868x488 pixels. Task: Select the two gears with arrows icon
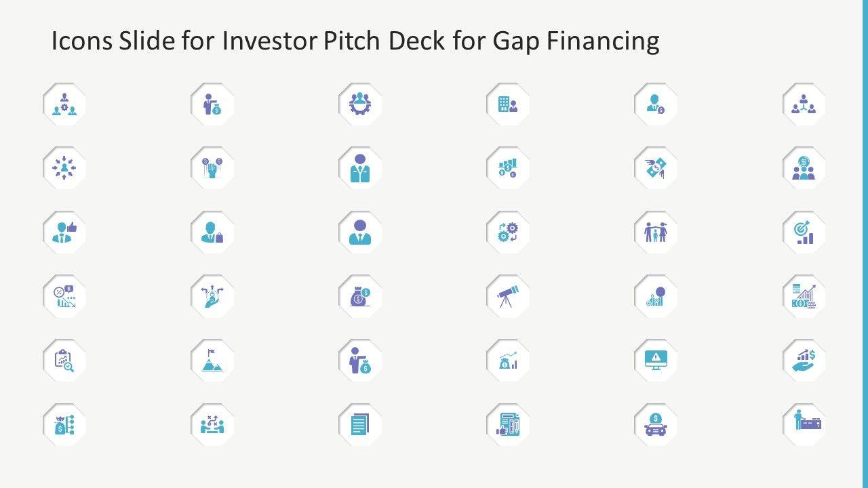coord(508,232)
